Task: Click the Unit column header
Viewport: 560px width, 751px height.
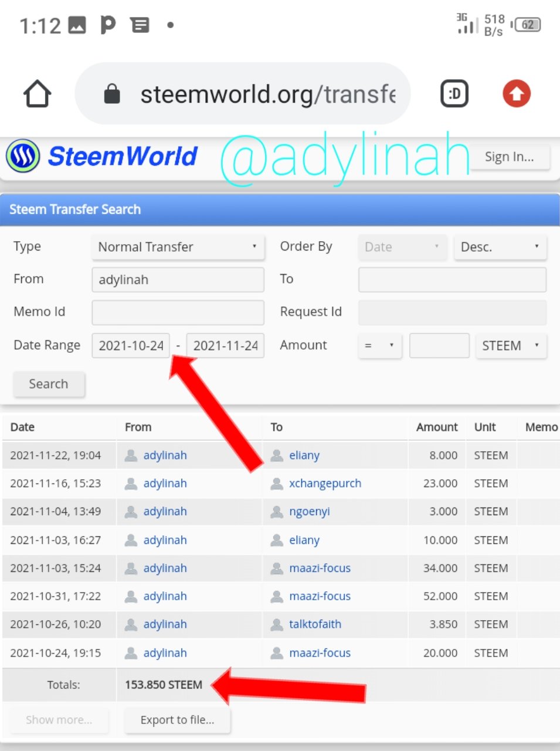Action: point(485,427)
